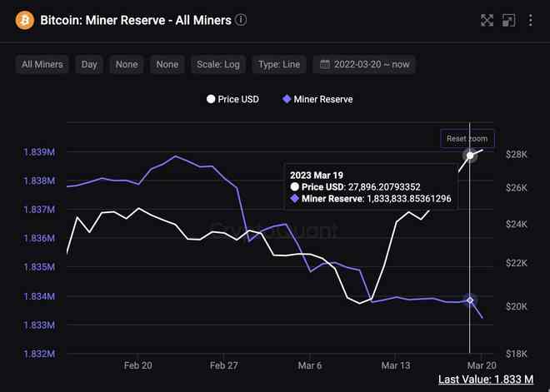Open the info icon beside chart title
The height and width of the screenshot is (392, 550).
point(241,20)
